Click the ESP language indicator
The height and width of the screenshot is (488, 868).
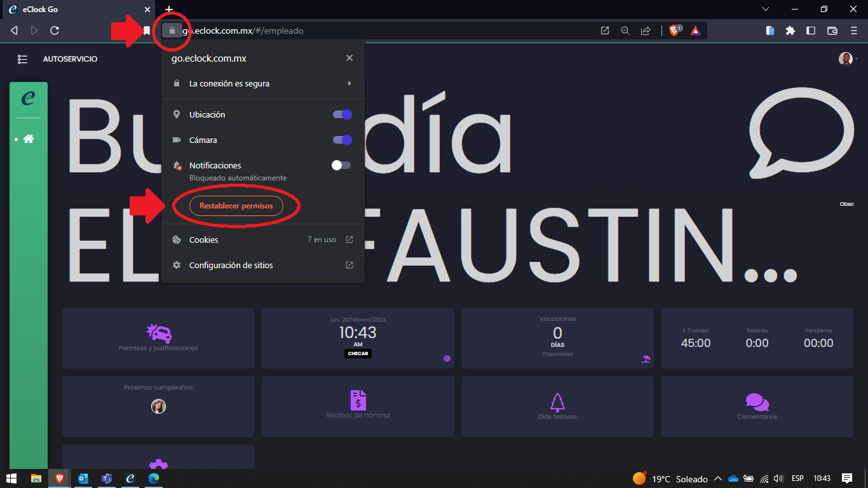click(x=797, y=478)
